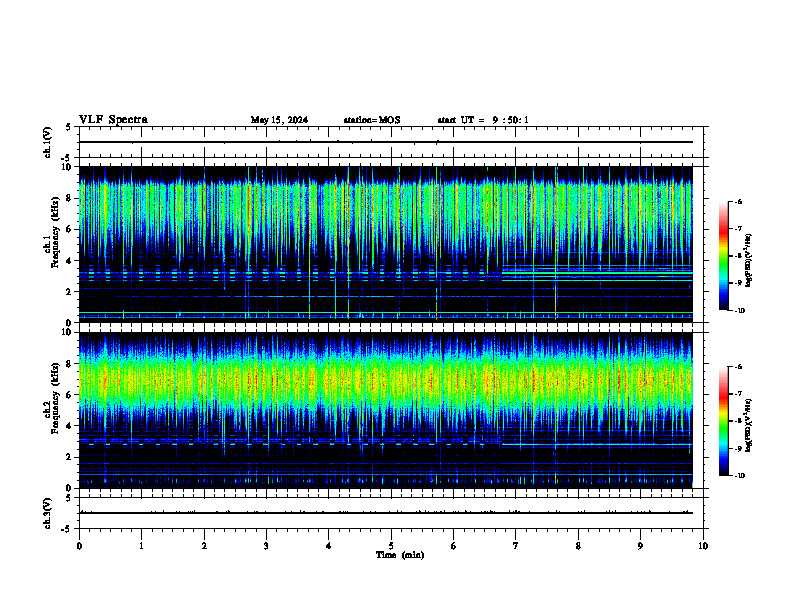Click the ch.2 spectrogram plot area
Viewport: 792px width, 612px height.
click(x=386, y=410)
